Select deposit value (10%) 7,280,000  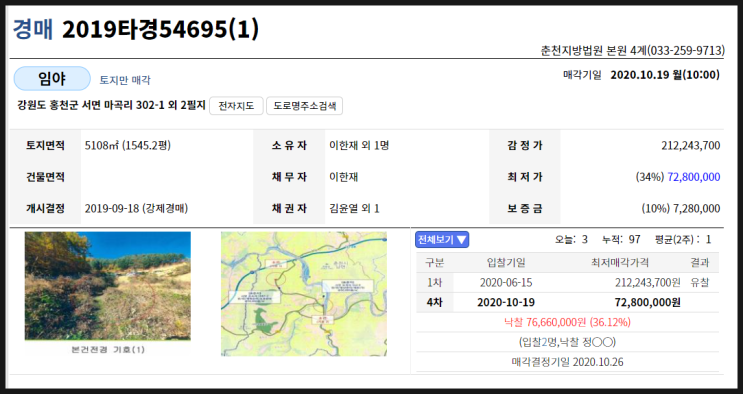click(681, 209)
